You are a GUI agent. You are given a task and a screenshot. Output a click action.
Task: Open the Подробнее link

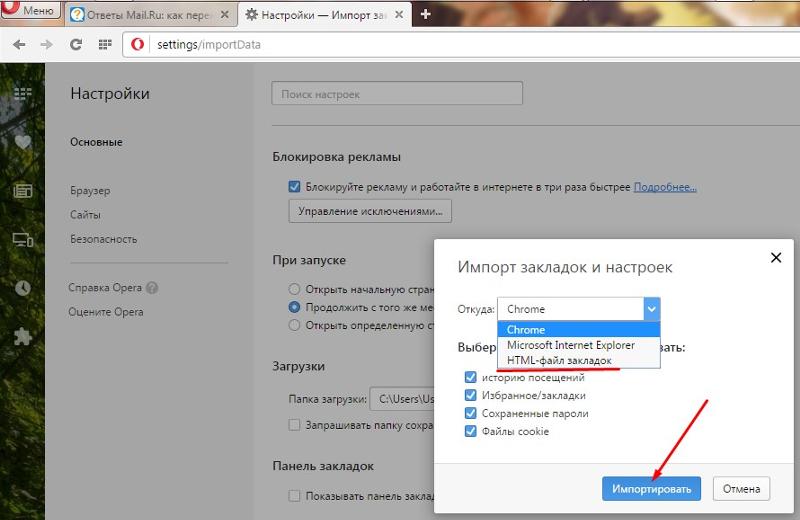coord(665,187)
